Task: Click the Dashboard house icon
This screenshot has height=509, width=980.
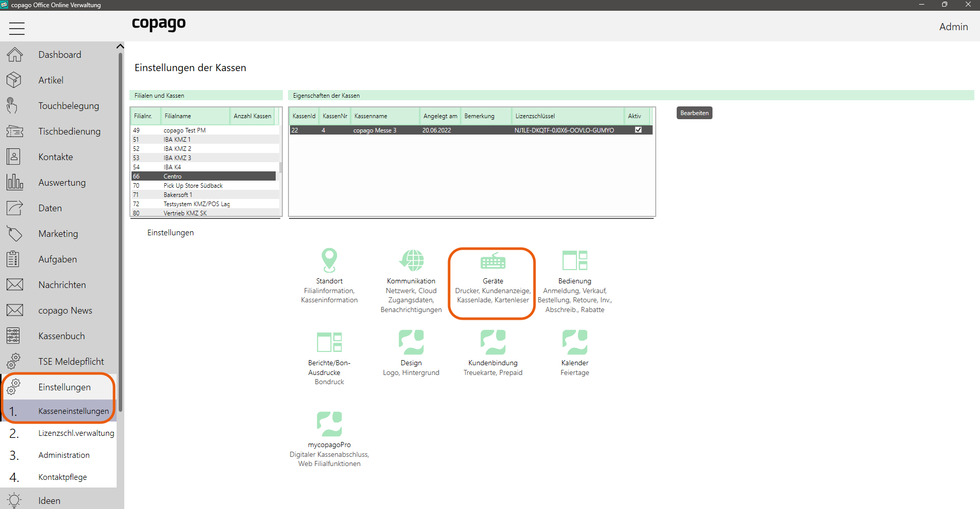Action: tap(15, 54)
